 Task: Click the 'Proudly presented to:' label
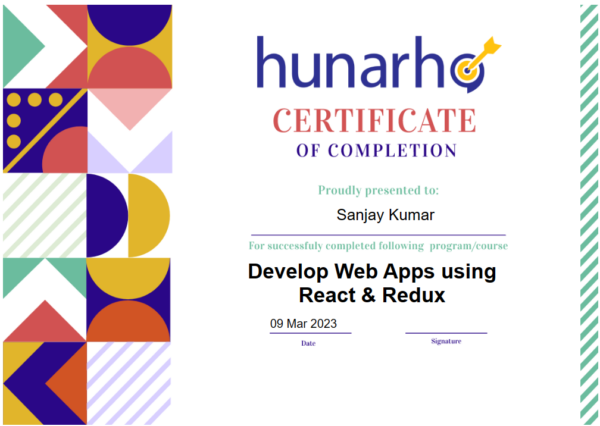[x=377, y=190]
